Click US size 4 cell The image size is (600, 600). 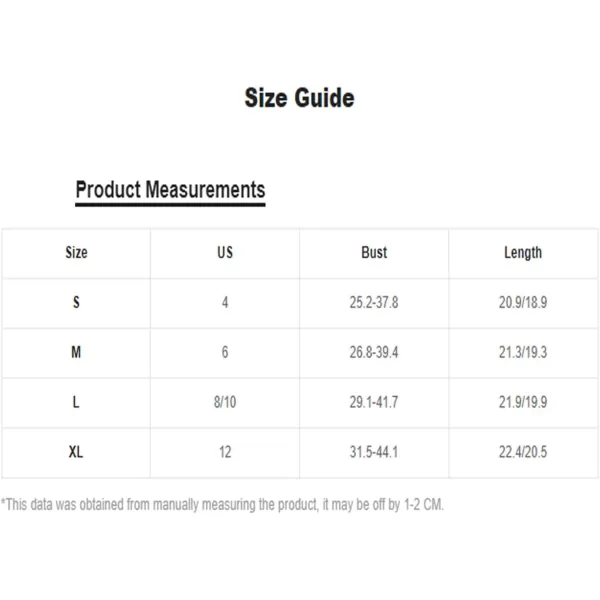pyautogui.click(x=225, y=303)
